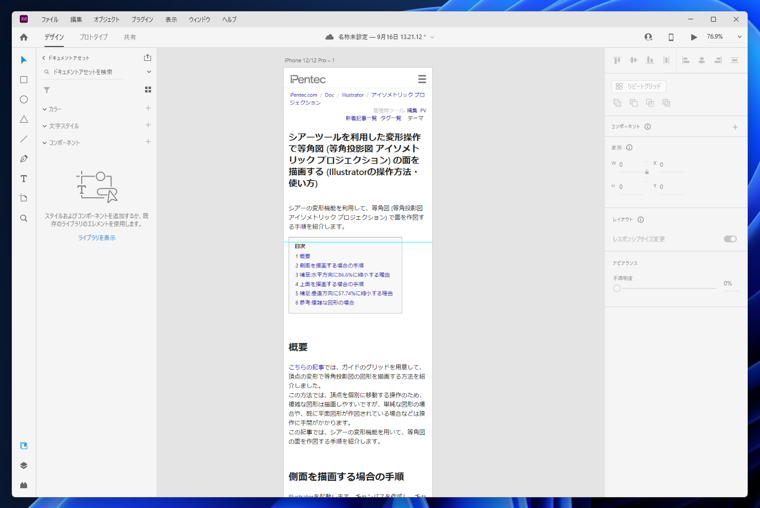The width and height of the screenshot is (760, 508).
Task: Open the Libraries panel icon
Action: (x=23, y=445)
